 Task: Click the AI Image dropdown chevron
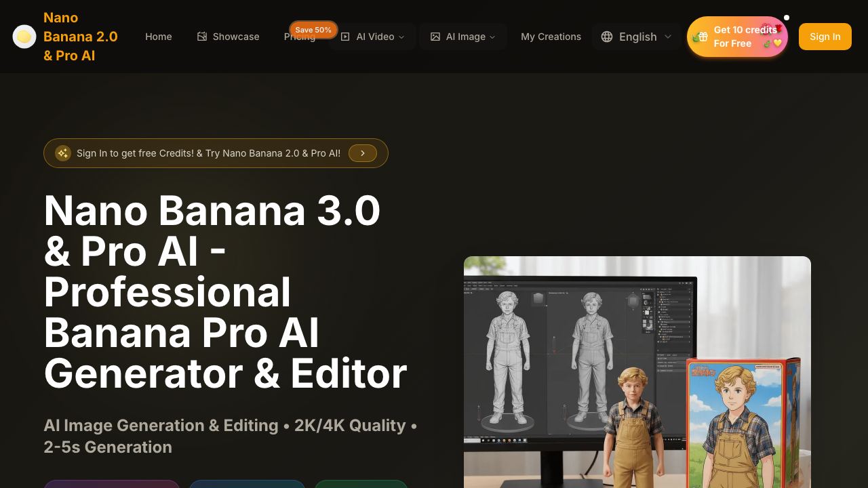492,37
